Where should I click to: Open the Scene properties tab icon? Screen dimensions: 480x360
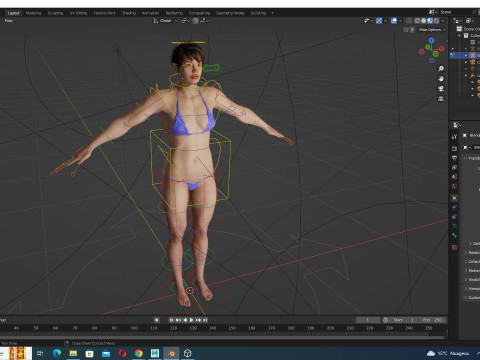click(x=454, y=177)
